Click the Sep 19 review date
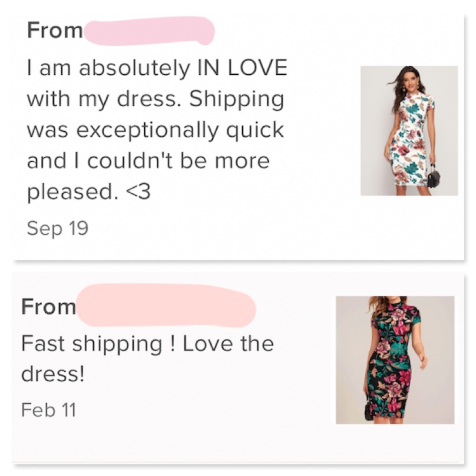 pos(58,228)
